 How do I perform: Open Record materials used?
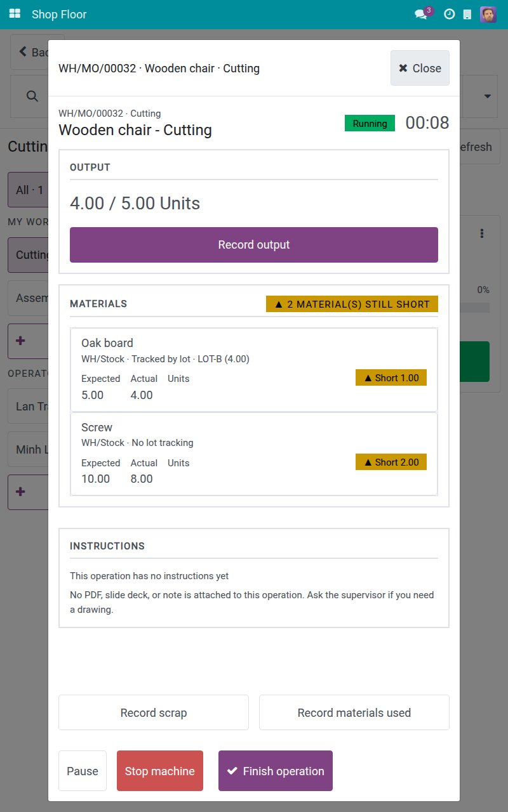click(x=354, y=712)
